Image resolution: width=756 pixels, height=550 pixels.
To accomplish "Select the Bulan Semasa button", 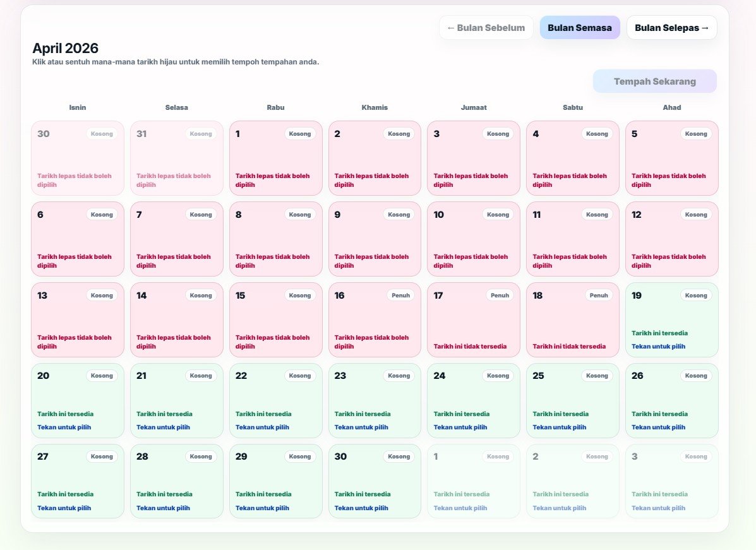I will tap(580, 27).
